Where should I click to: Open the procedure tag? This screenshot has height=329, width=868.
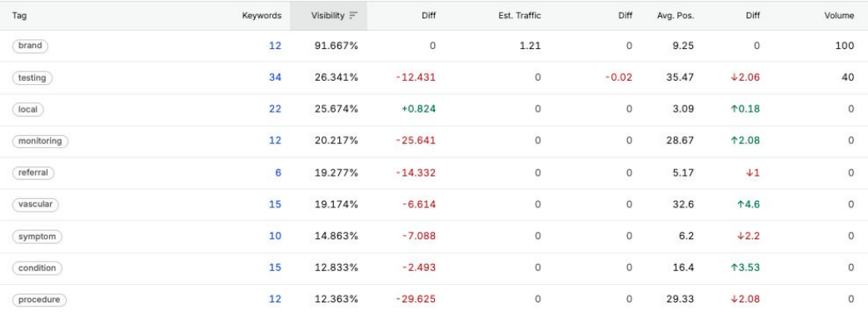click(39, 300)
